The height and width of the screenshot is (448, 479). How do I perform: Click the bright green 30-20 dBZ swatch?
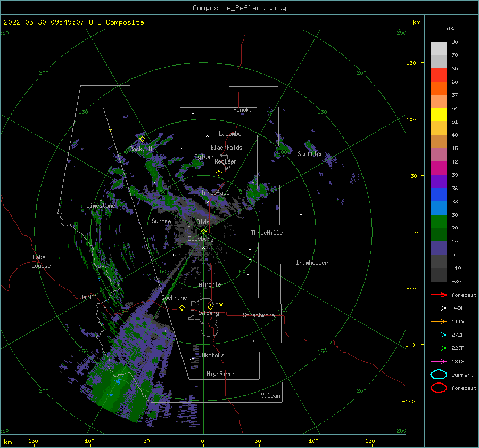coord(439,222)
